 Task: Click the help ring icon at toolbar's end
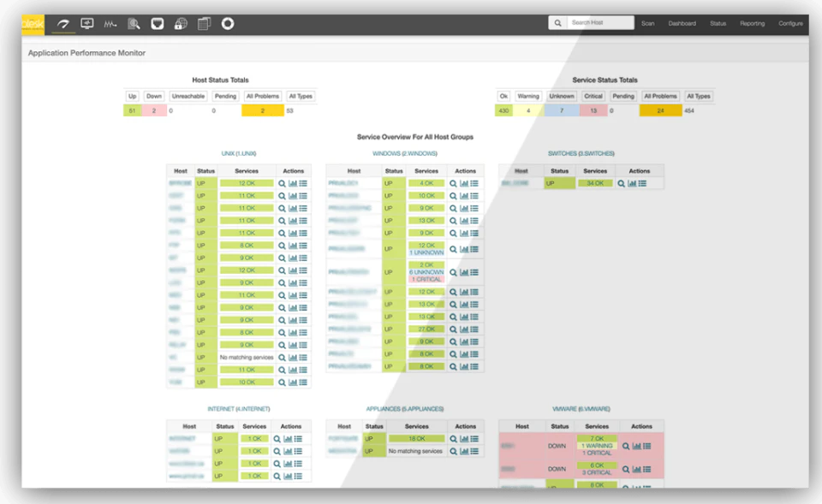[x=227, y=23]
